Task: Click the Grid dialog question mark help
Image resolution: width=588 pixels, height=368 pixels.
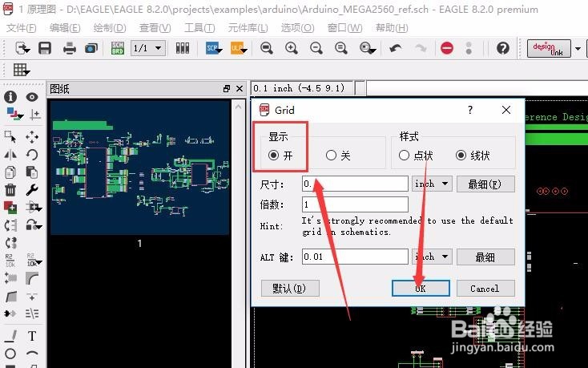Action: coord(470,110)
